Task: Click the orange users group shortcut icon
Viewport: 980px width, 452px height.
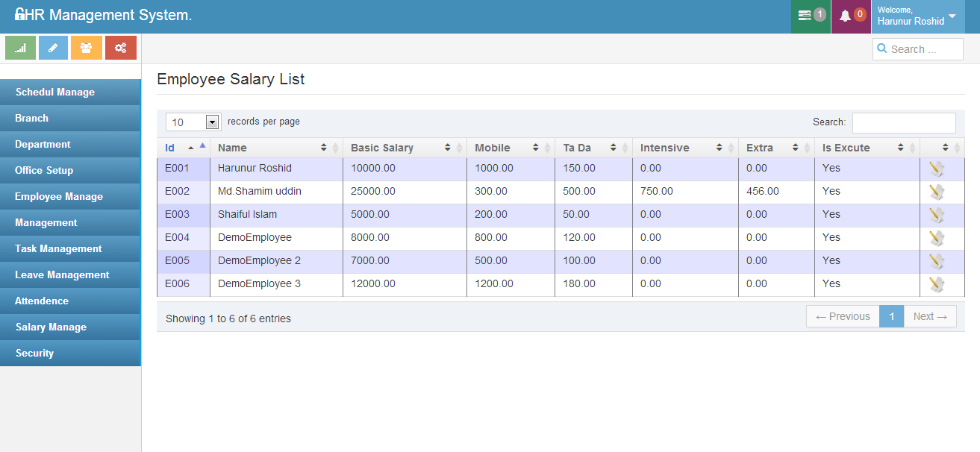Action: [87, 48]
